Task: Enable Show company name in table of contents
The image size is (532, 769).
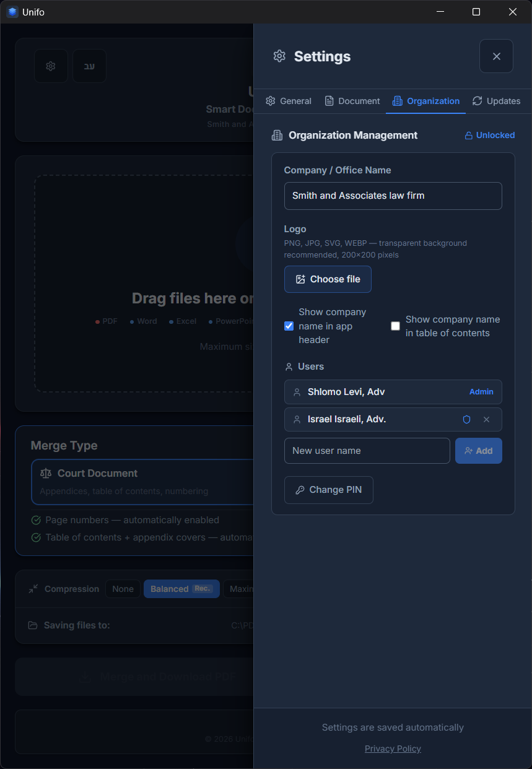Action: [x=395, y=326]
